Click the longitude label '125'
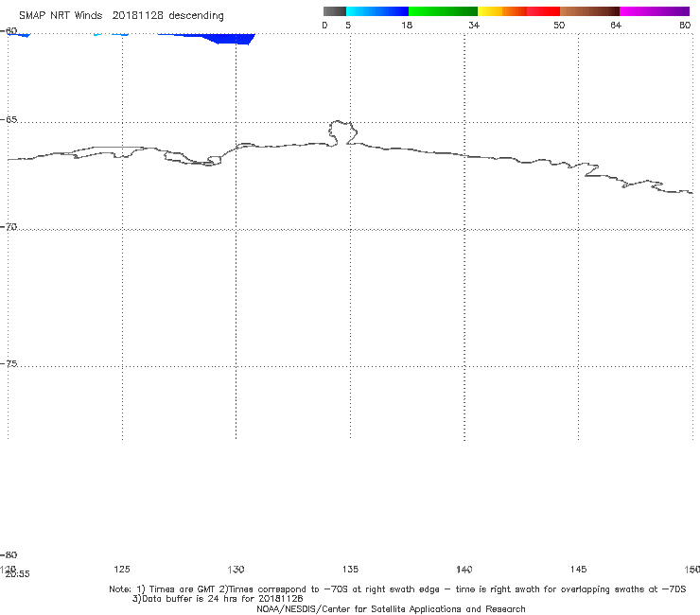Viewport: 700px width, 615px height. point(122,569)
